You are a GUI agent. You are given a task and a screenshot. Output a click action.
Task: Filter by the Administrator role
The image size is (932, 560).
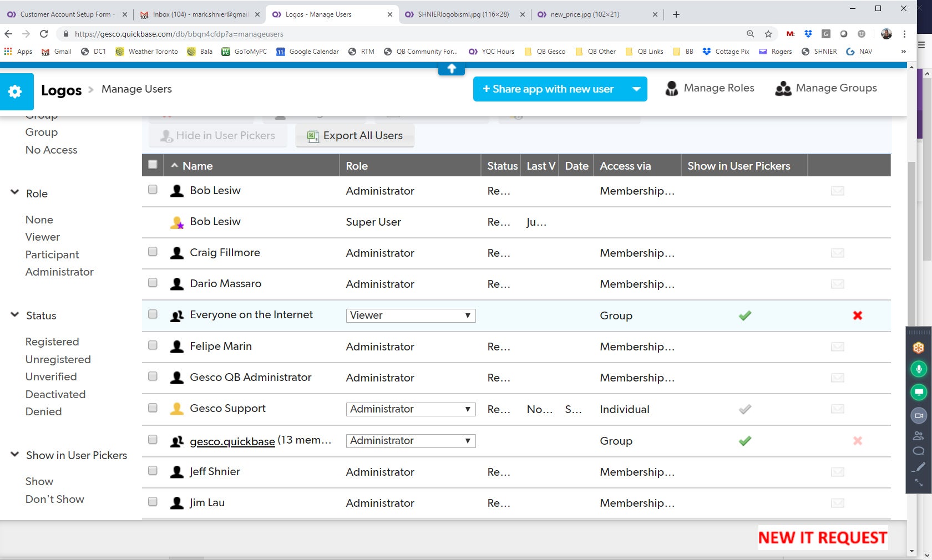[x=59, y=272]
